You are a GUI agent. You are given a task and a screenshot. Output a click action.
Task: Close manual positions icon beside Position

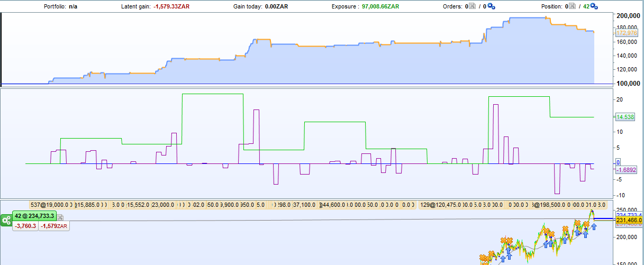click(x=572, y=6)
